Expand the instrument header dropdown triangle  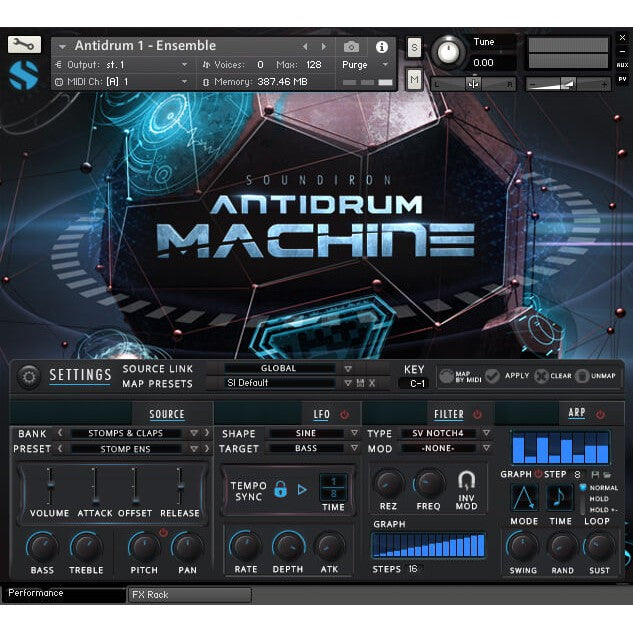coord(62,47)
